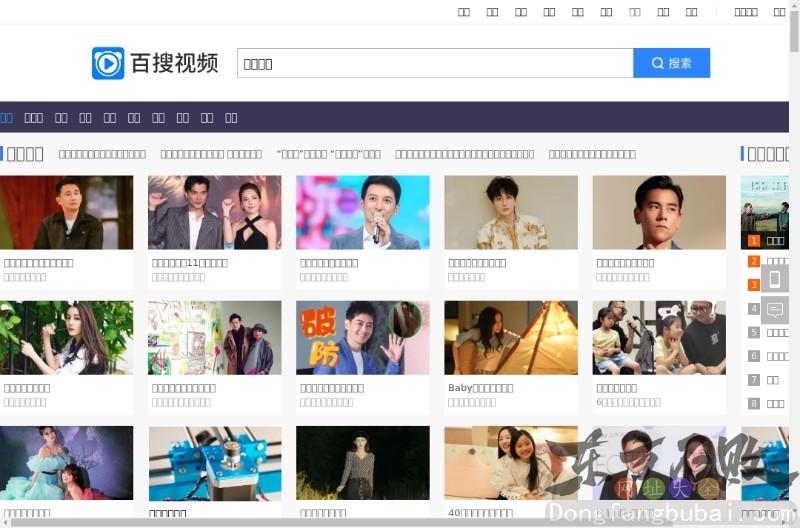Open thumbnail of couple raising fists
The height and width of the screenshot is (528, 800).
click(214, 212)
